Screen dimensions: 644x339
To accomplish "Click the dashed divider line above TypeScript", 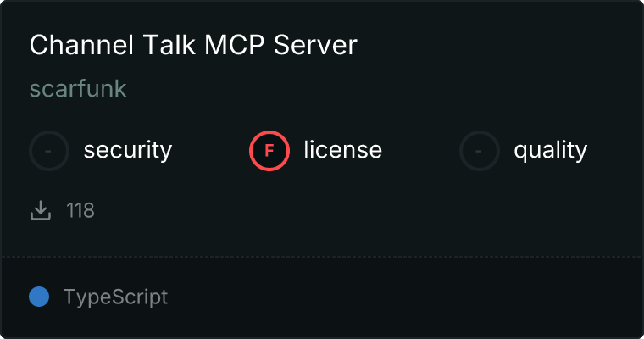I will [322, 257].
